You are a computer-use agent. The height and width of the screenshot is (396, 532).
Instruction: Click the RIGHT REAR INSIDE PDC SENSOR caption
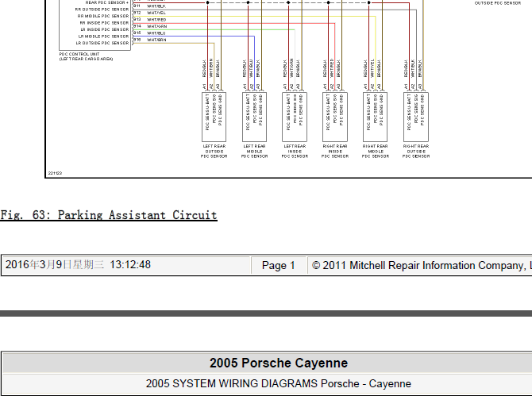coord(335,152)
